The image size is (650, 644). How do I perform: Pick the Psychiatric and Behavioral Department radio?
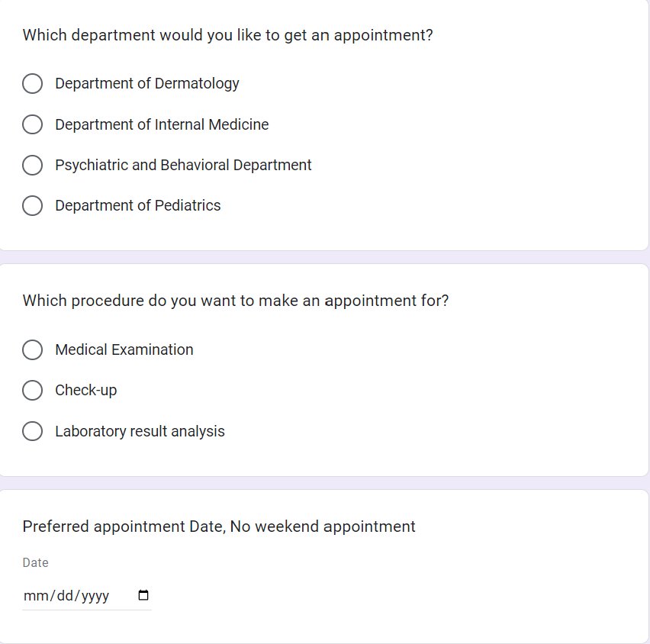click(x=32, y=165)
